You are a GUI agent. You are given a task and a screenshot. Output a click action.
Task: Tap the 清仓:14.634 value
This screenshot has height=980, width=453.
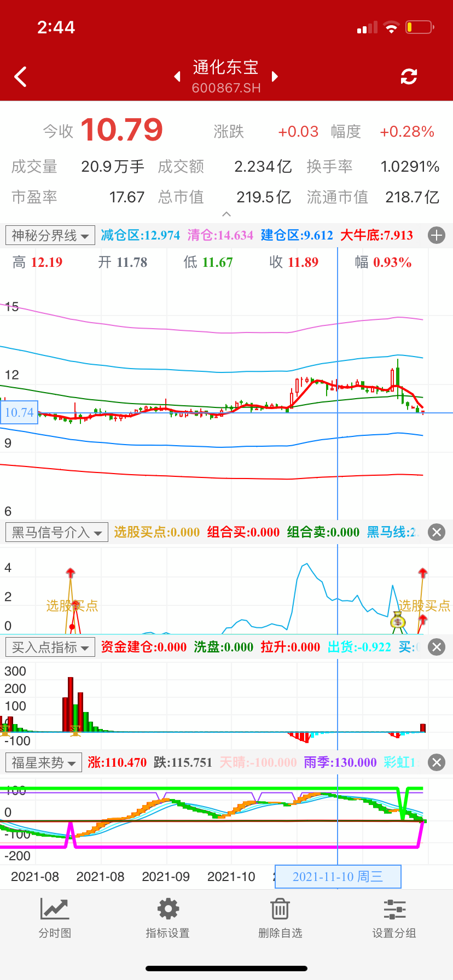click(220, 235)
